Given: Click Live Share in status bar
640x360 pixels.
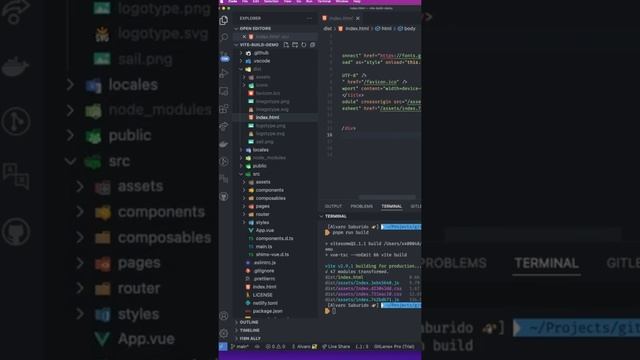Looking at the screenshot, I should click(x=336, y=347).
